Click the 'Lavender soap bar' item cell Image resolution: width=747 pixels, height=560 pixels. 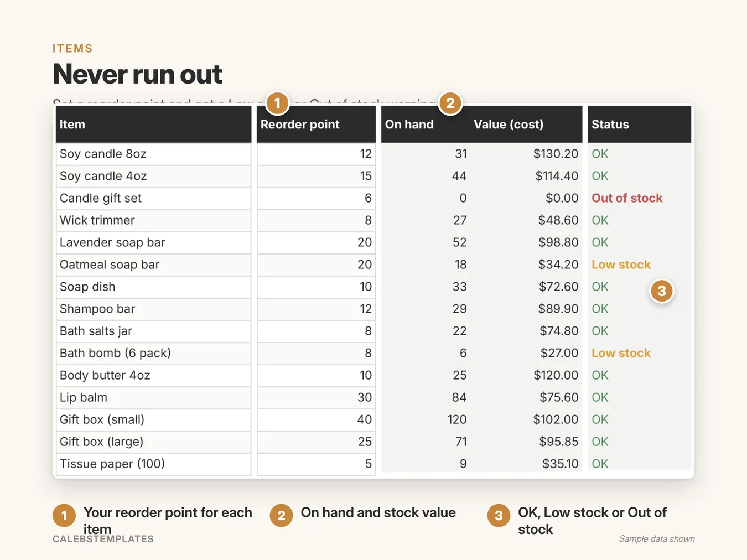(154, 242)
